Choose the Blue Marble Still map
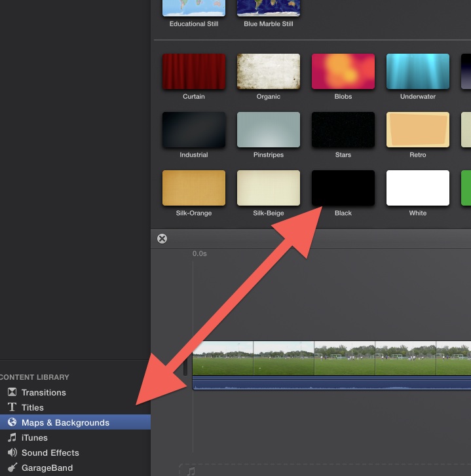The image size is (471, 476). tap(269, 8)
